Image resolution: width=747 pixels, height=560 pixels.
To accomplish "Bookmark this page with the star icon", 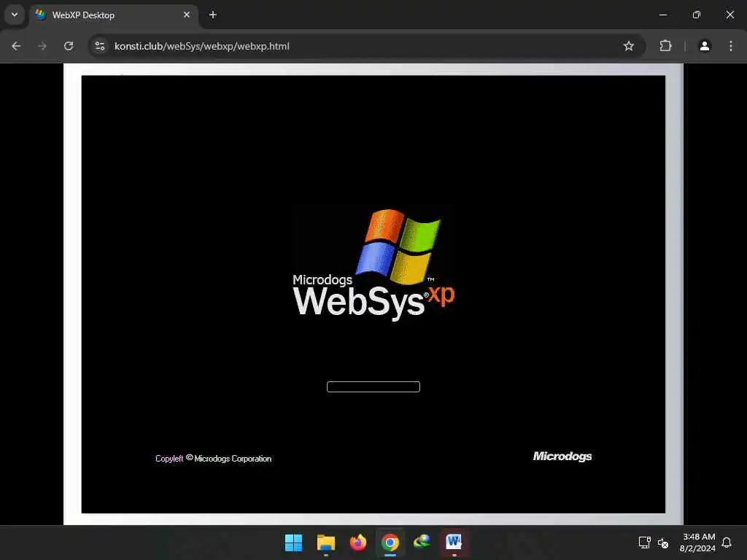I will coord(629,46).
